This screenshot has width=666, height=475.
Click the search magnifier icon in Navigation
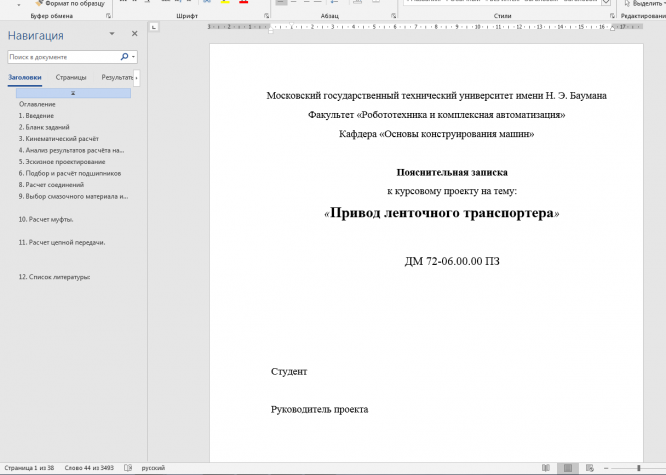(x=123, y=58)
